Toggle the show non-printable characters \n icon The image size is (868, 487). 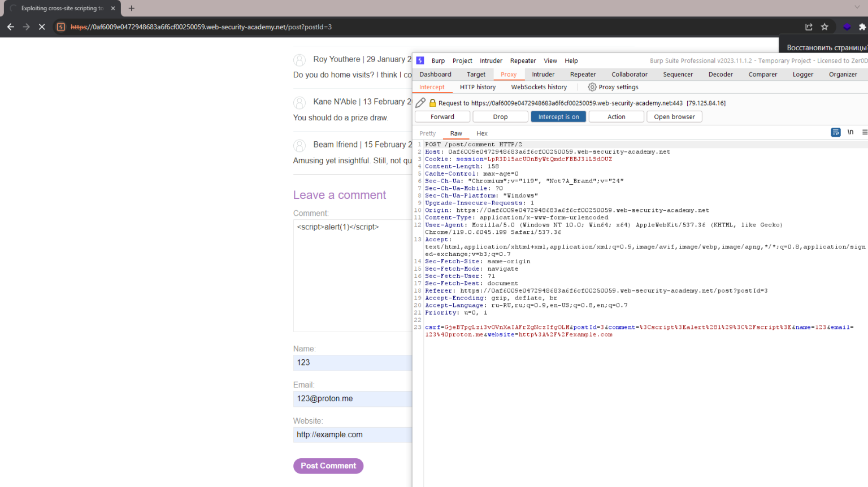coord(850,132)
